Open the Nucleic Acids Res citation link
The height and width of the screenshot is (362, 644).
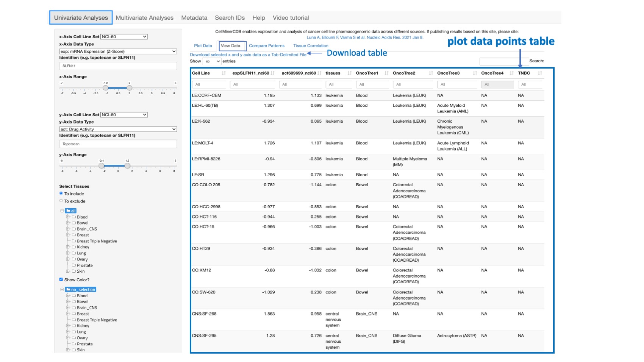pos(366,38)
